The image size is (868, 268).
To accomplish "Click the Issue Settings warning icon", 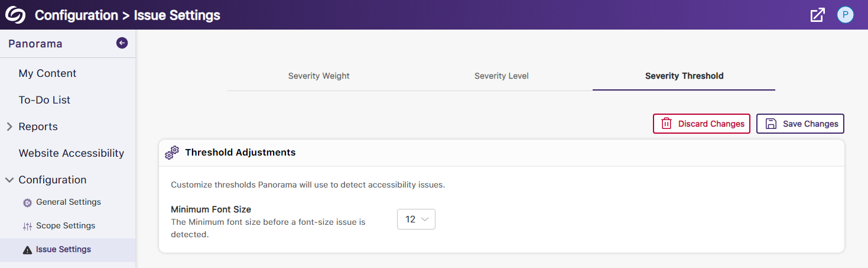I will coord(27,250).
